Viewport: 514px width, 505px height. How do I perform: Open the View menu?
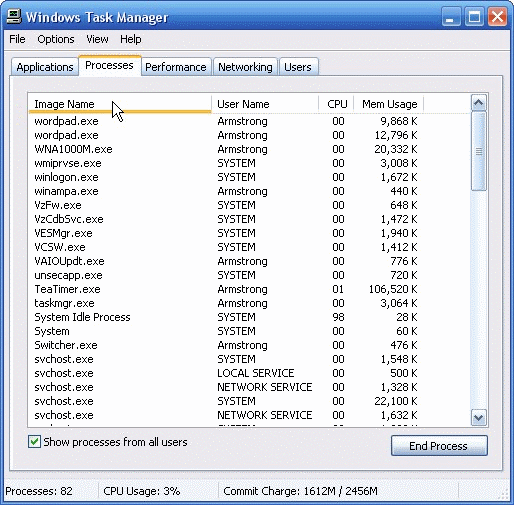pyautogui.click(x=97, y=39)
